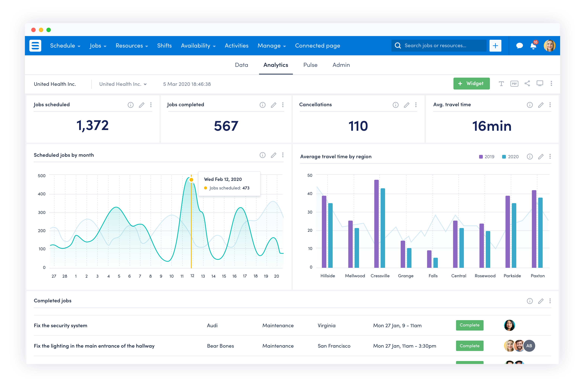Expand the Manage dropdown menu
The width and height of the screenshot is (588, 387).
[x=272, y=46]
